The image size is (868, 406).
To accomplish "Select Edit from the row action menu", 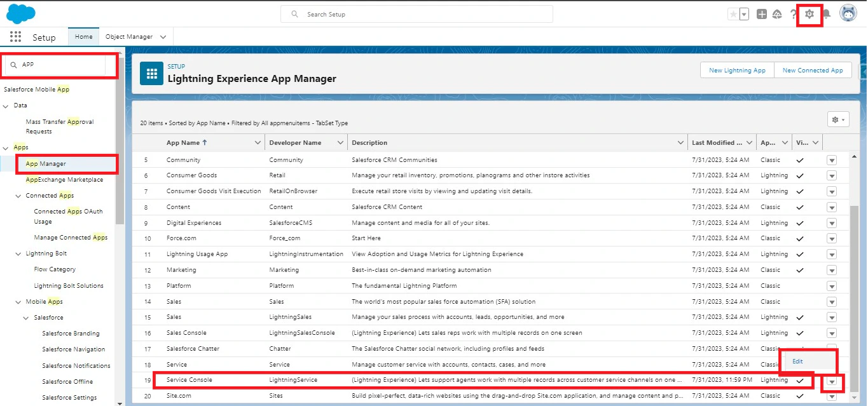I will 797,360.
